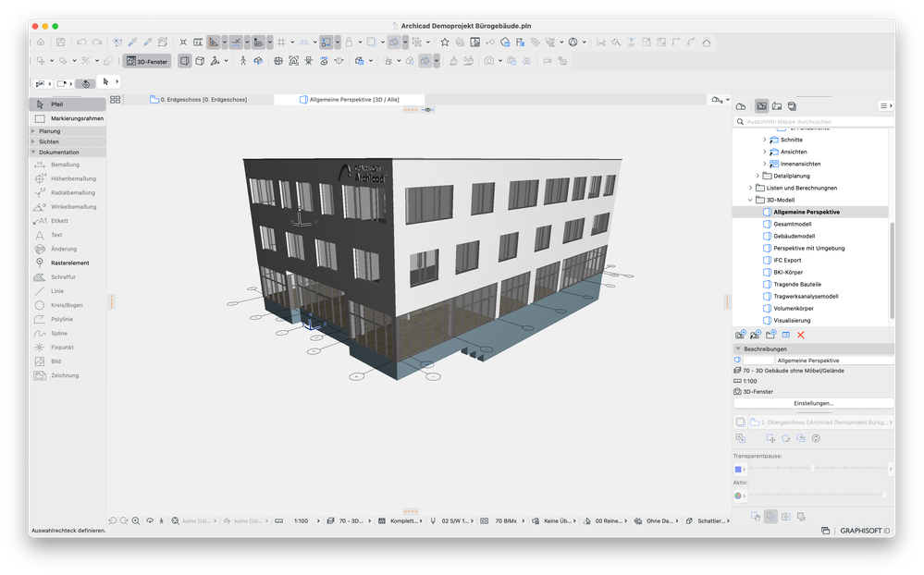Toggle the grid snap icon in toolbar
The width and height of the screenshot is (924, 575).
tap(282, 42)
